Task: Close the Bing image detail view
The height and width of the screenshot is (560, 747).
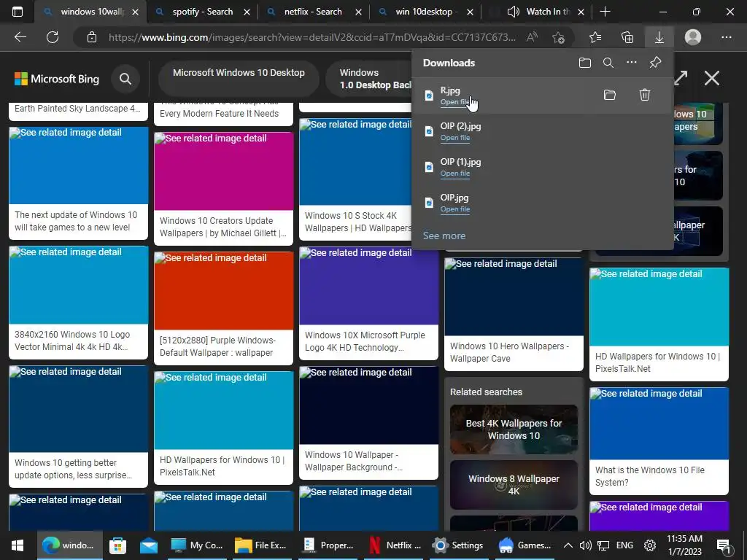Action: tap(712, 78)
